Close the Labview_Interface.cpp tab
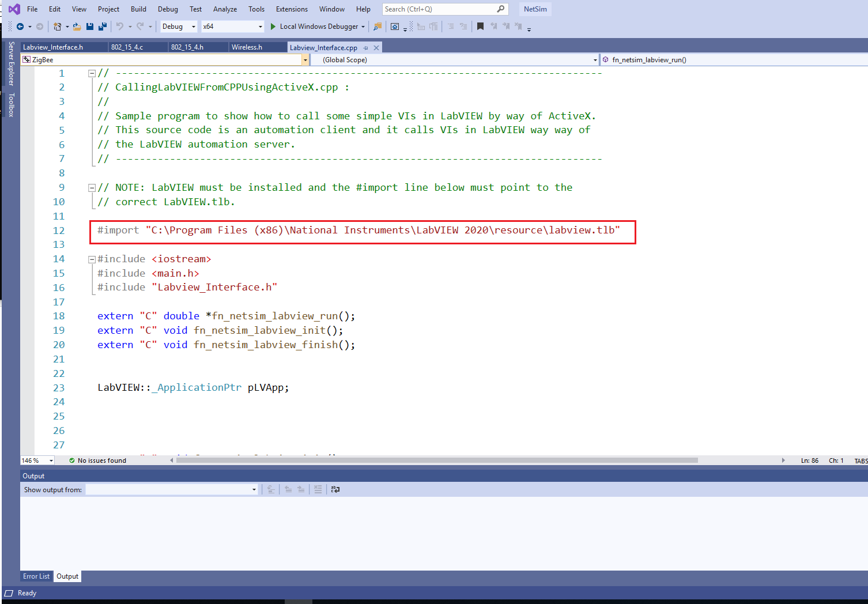Image resolution: width=868 pixels, height=604 pixels. click(x=376, y=48)
